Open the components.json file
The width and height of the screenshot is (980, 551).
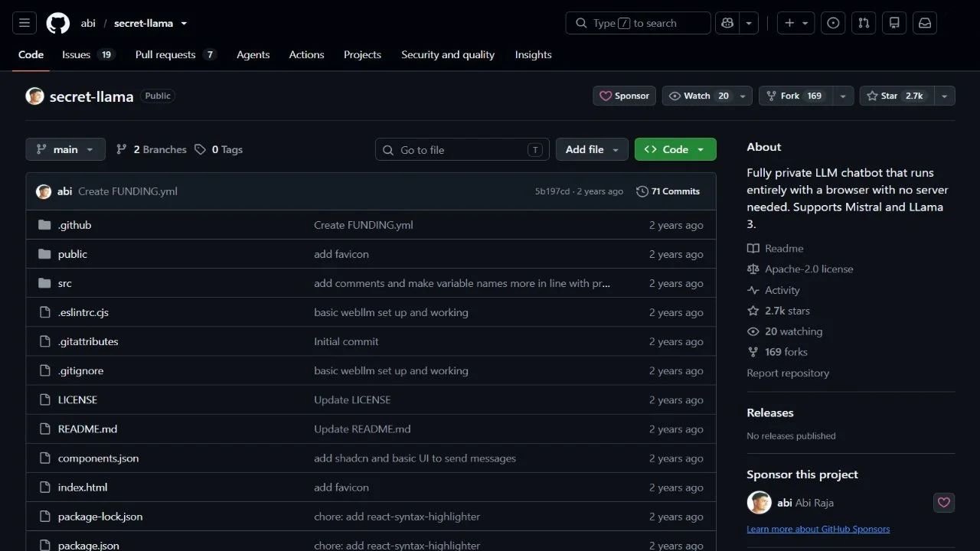click(x=98, y=458)
